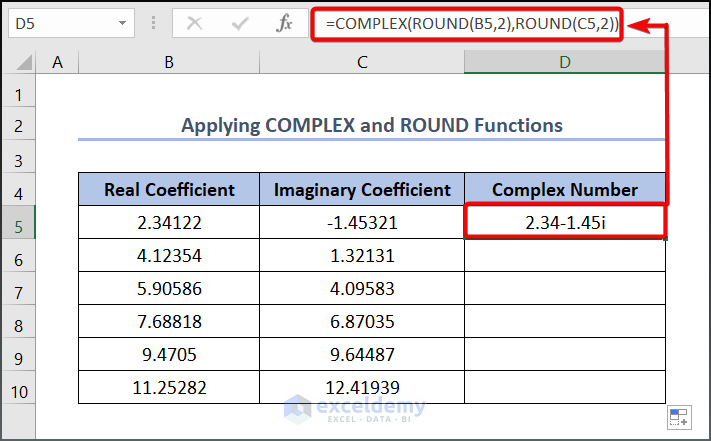Image resolution: width=711 pixels, height=441 pixels.
Task: Select row 3 header
Action: 18,157
